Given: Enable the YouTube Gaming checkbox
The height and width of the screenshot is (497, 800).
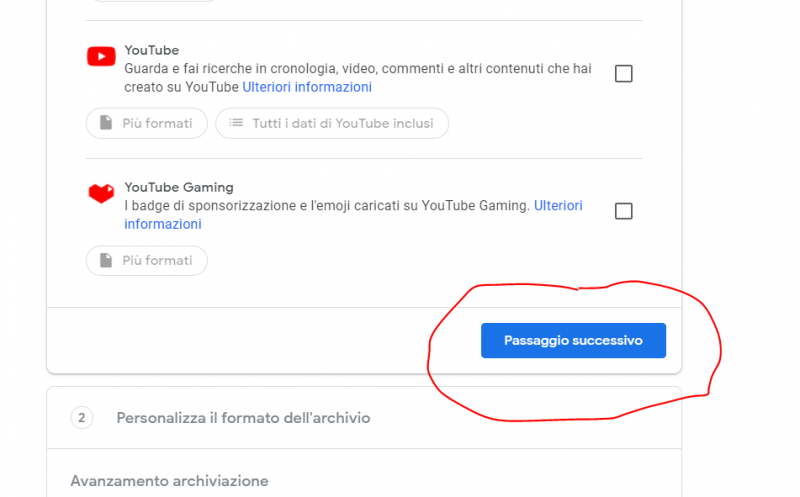Looking at the screenshot, I should coord(623,211).
